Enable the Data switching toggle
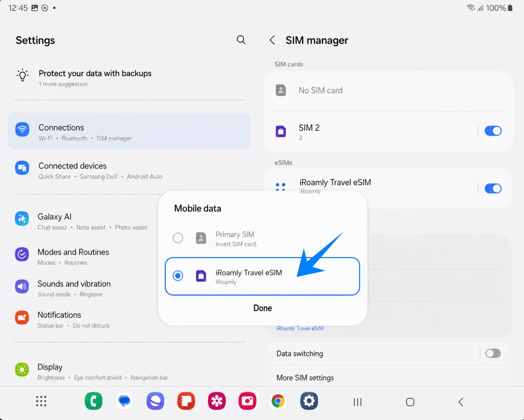Viewport: 524px width, 420px height. [493, 353]
